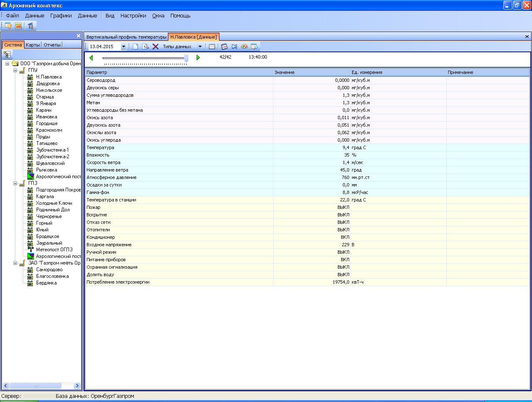Select Никольское station in the tree
This screenshot has width=532, height=402.
49,90
